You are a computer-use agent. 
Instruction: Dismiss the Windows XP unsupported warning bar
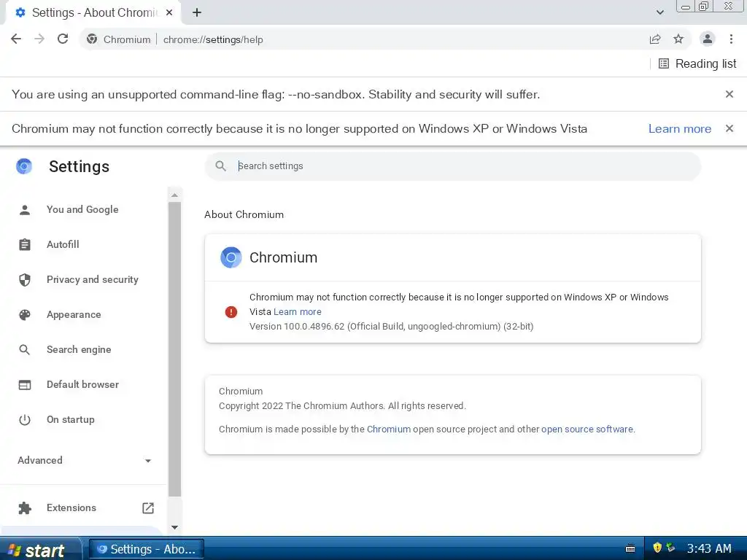coord(729,128)
